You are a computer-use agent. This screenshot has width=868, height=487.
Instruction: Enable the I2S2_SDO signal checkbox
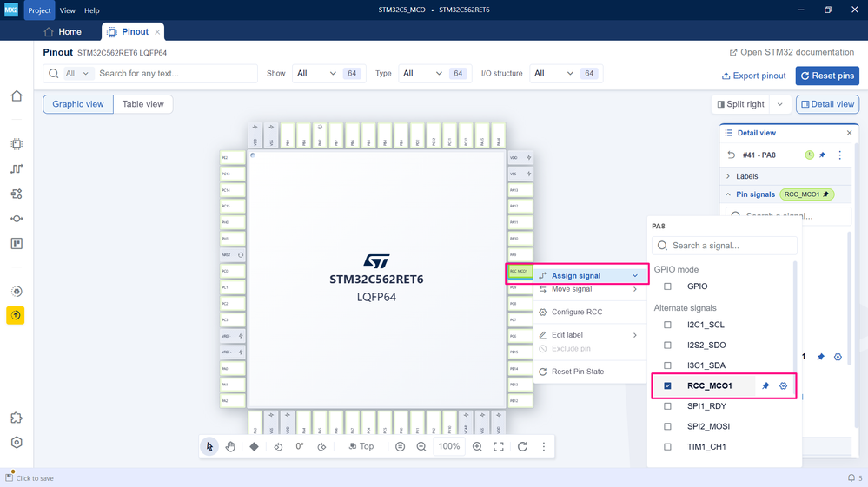click(667, 345)
